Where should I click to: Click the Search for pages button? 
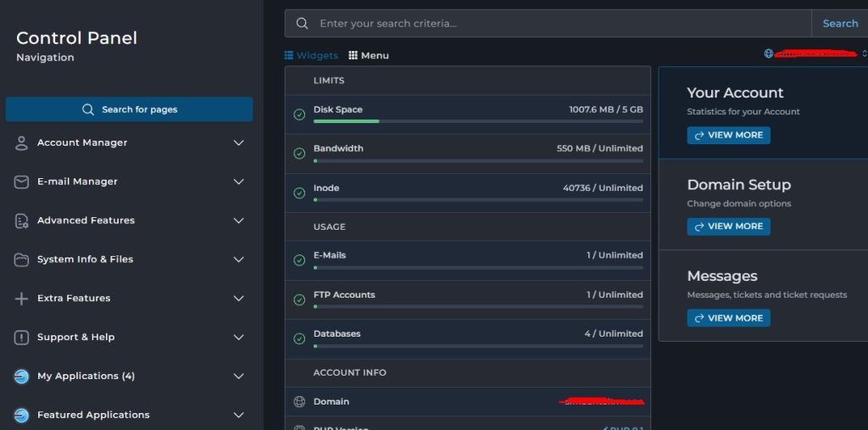[x=129, y=109]
